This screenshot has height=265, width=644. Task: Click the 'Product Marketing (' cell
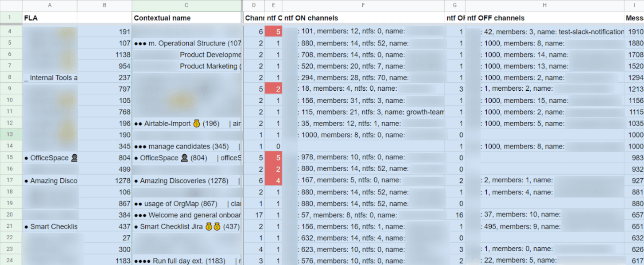187,66
